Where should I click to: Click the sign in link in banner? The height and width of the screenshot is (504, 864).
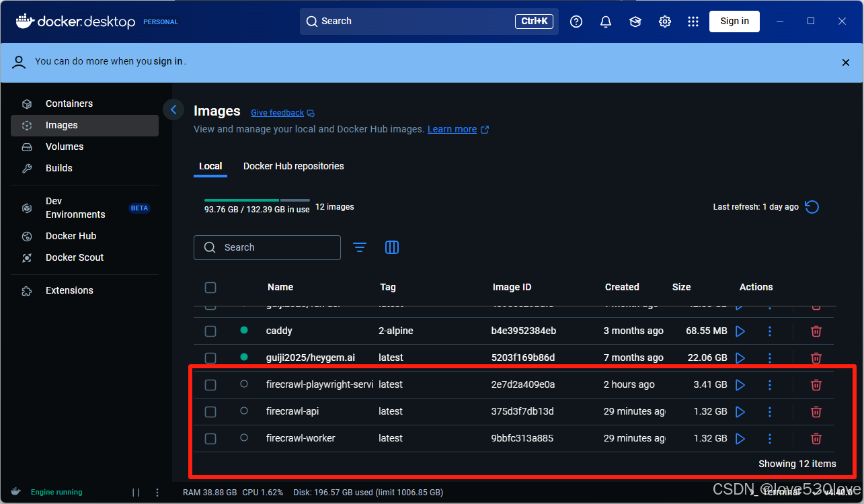click(168, 61)
